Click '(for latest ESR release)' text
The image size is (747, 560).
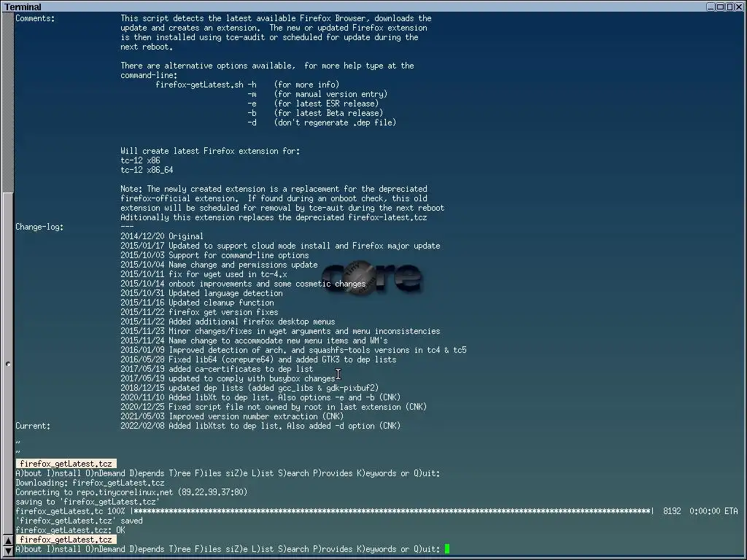point(326,104)
